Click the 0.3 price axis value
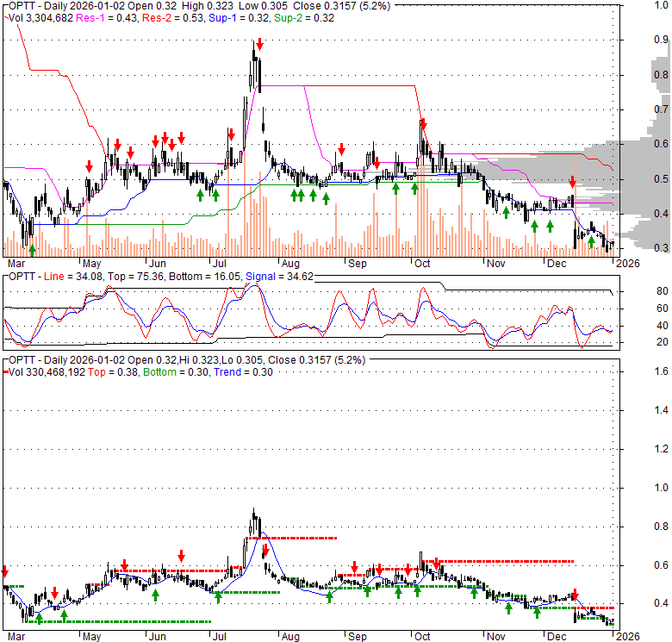Viewport: 672px width, 642px height. pyautogui.click(x=661, y=247)
